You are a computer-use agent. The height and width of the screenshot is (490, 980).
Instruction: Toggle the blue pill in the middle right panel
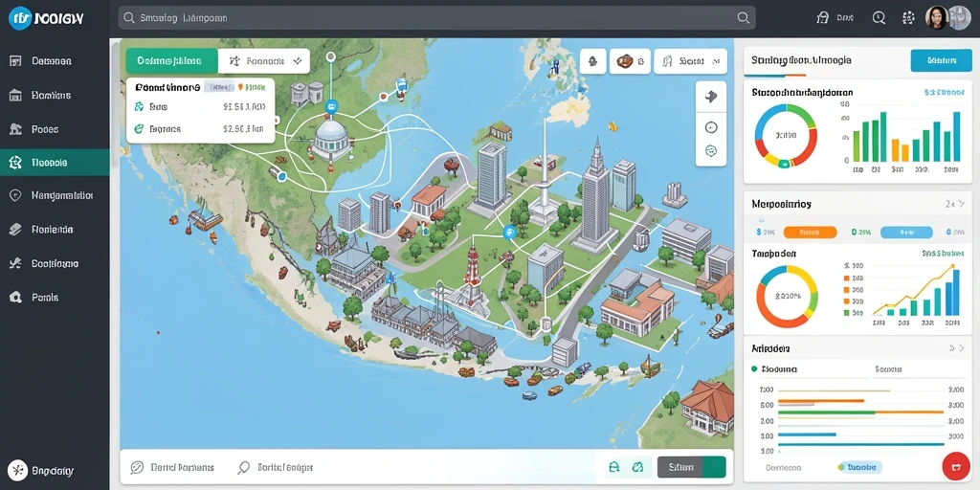pyautogui.click(x=906, y=233)
